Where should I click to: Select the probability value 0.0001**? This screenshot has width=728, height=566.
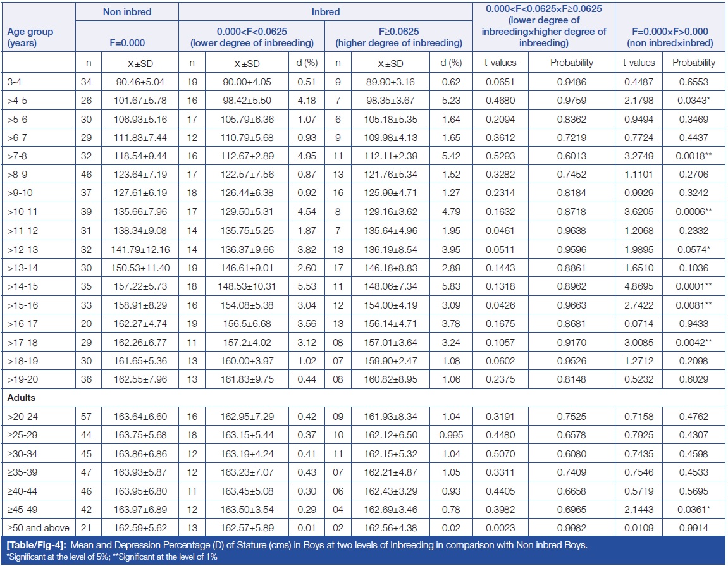(x=693, y=286)
